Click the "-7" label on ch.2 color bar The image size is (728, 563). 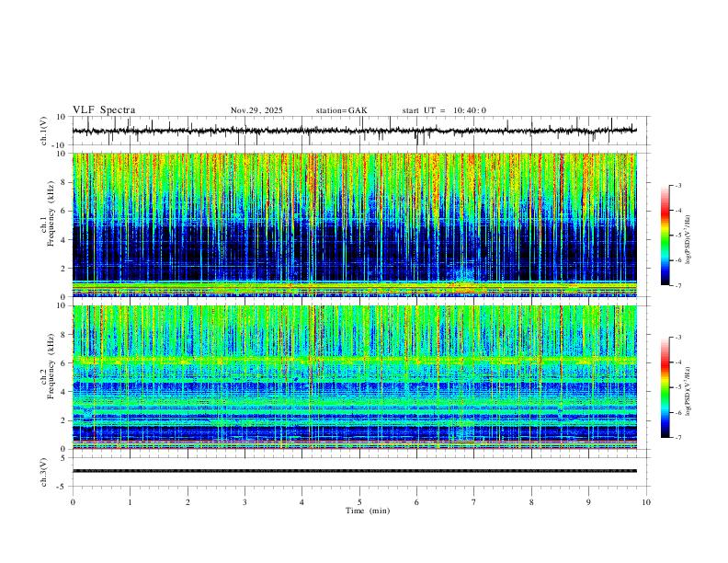[678, 437]
